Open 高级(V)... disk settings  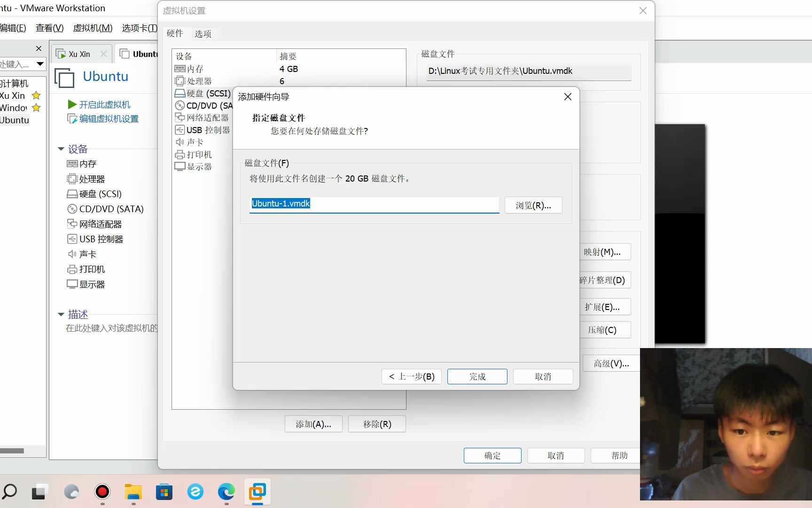point(611,363)
